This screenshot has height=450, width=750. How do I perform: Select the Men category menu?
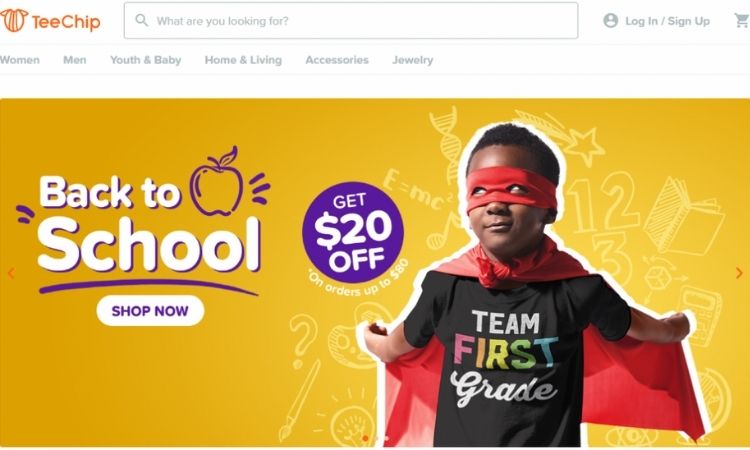pos(75,60)
